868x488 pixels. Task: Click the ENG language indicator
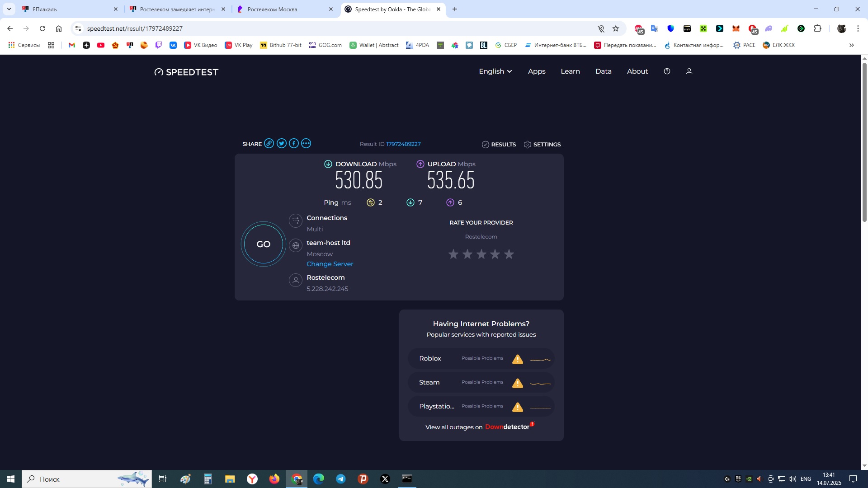[x=806, y=479]
